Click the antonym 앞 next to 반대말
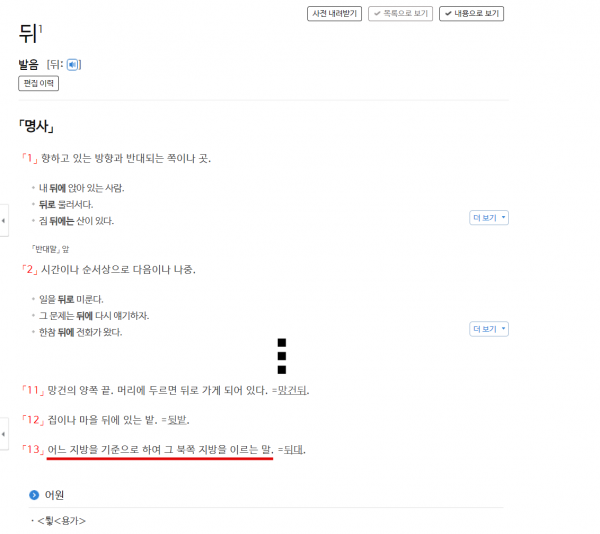600x534 pixels. 66,249
